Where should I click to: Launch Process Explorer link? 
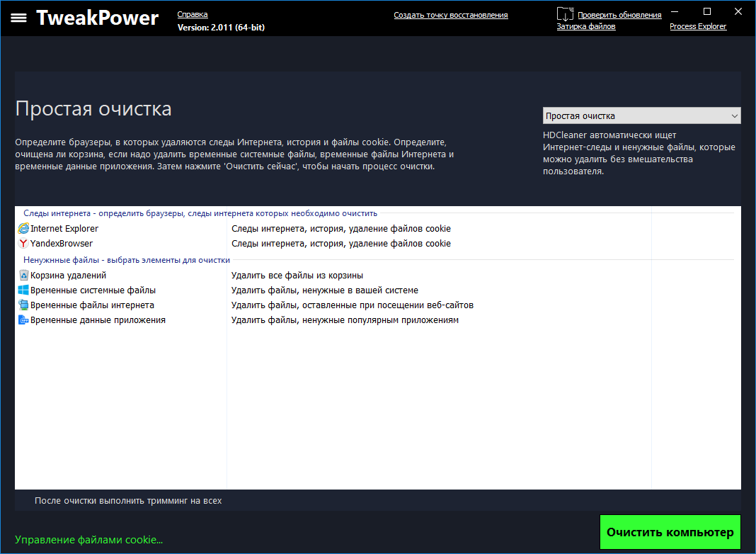click(x=698, y=26)
